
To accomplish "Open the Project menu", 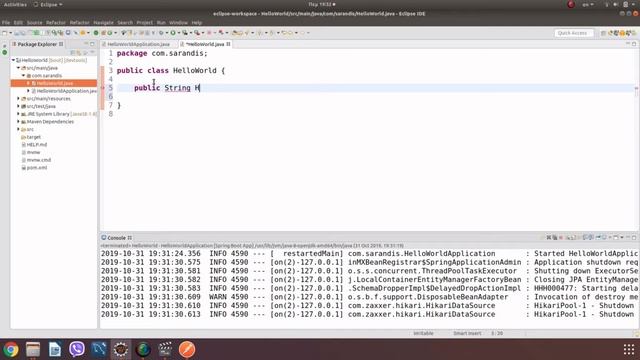I will (x=144, y=22).
